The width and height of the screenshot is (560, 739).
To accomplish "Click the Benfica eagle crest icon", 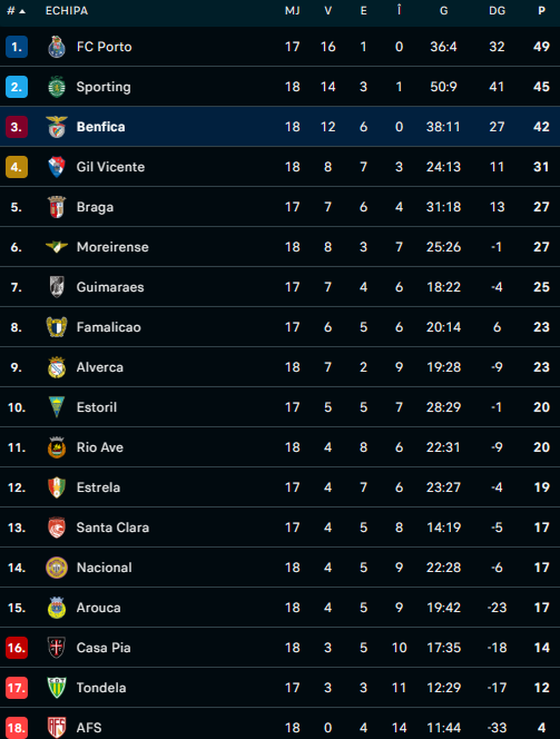I will 57,127.
